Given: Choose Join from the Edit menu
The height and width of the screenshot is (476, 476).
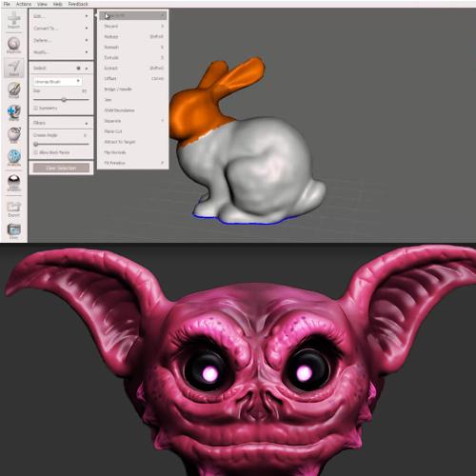Looking at the screenshot, I should [133, 100].
